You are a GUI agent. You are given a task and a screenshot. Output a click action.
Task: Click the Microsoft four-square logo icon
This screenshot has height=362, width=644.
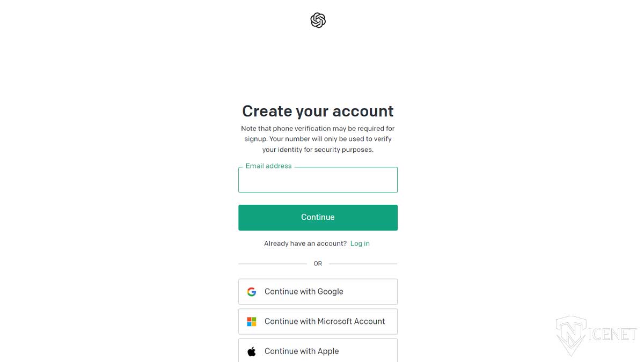pos(251,322)
